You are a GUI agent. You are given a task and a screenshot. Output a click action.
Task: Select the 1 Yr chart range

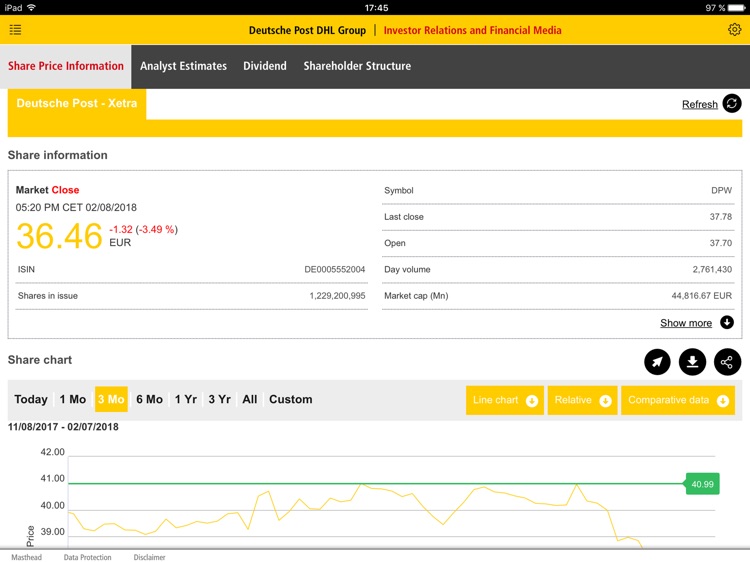point(186,399)
